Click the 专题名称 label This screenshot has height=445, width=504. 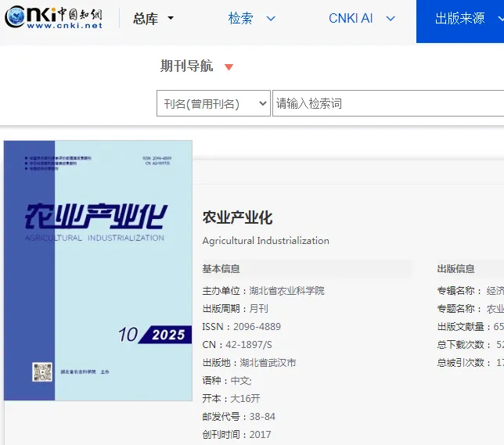pos(459,309)
